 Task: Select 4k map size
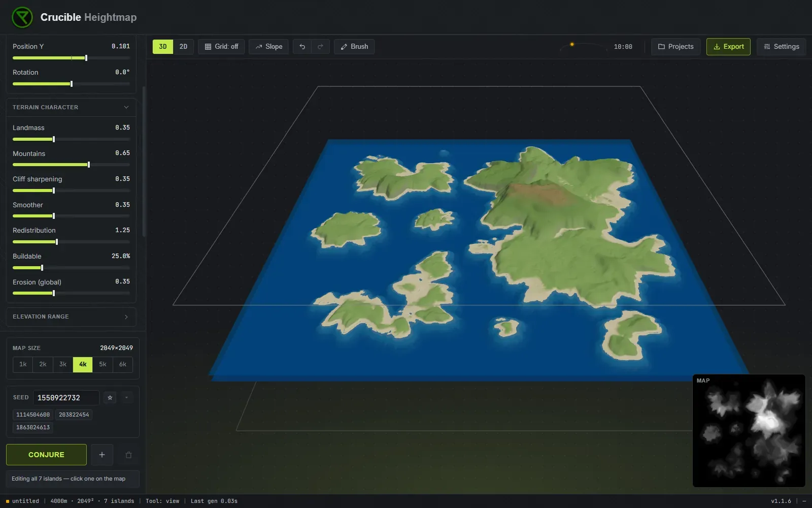click(x=83, y=364)
